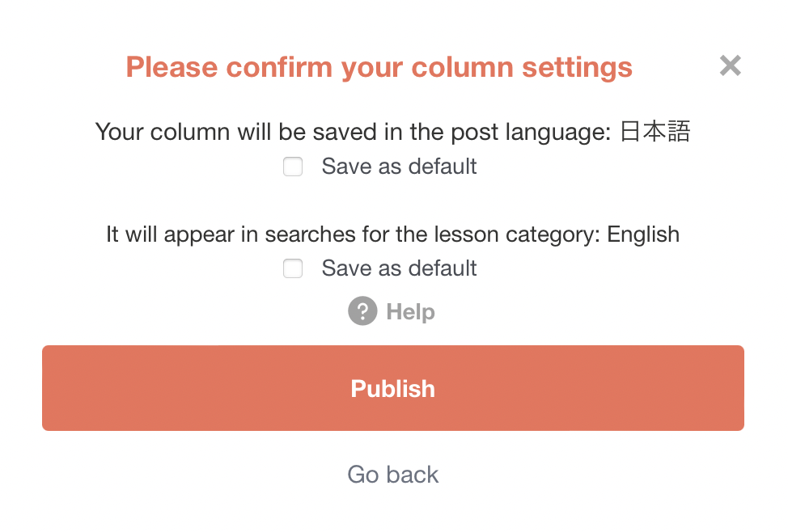Dismiss the confirmation dialog via the X icon

click(730, 65)
